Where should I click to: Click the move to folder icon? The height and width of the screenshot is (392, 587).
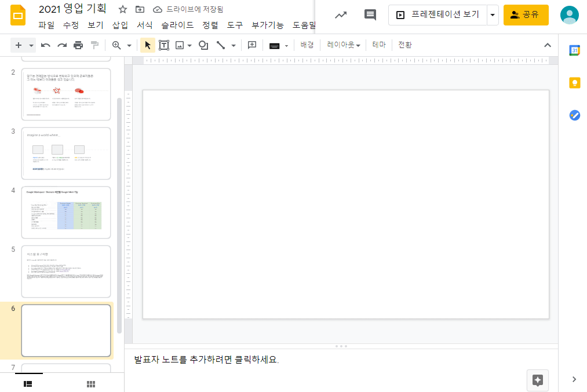[140, 9]
